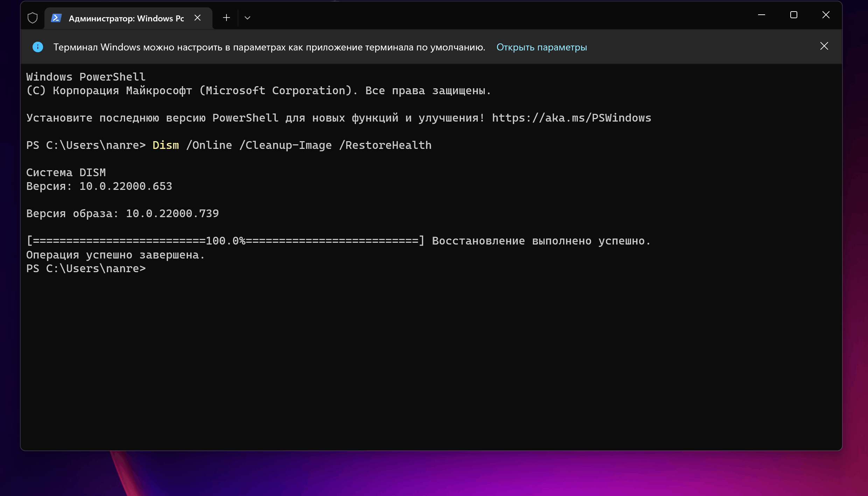
Task: Click the last PS C:\Users\nanre> prompt
Action: pos(86,269)
